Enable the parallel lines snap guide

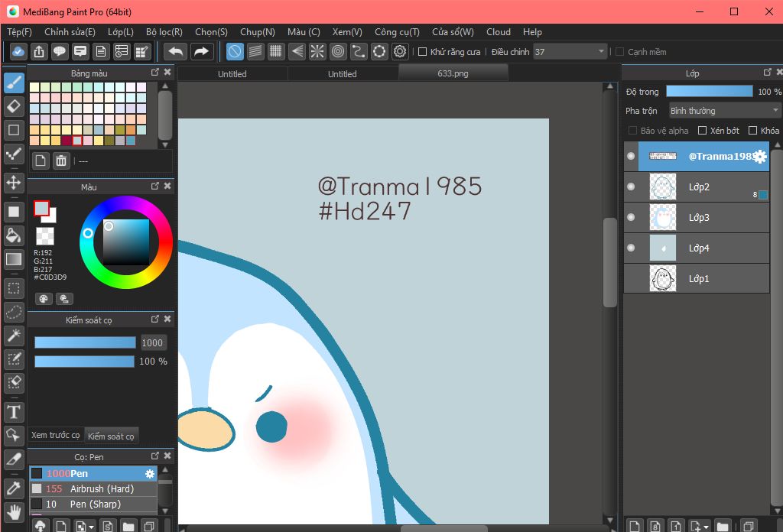[255, 51]
